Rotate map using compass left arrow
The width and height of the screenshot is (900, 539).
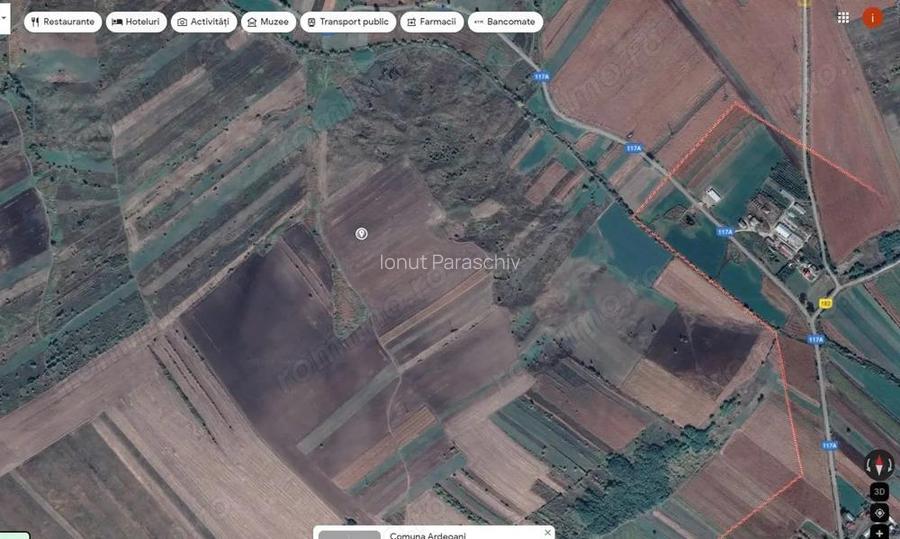[867, 464]
